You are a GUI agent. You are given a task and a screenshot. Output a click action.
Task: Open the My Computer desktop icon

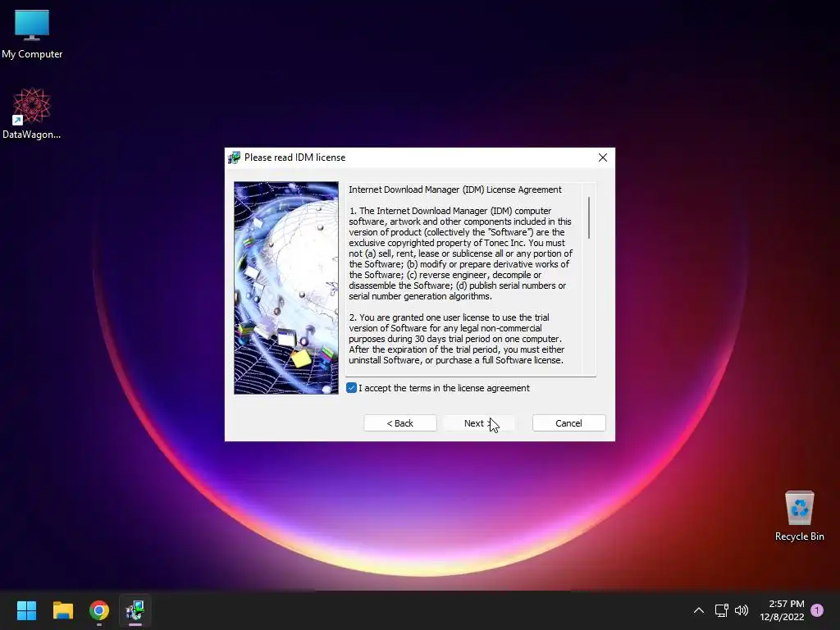coord(32,34)
